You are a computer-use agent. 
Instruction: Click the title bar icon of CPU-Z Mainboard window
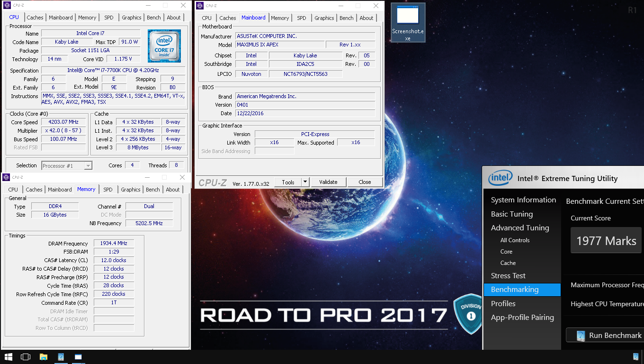199,6
